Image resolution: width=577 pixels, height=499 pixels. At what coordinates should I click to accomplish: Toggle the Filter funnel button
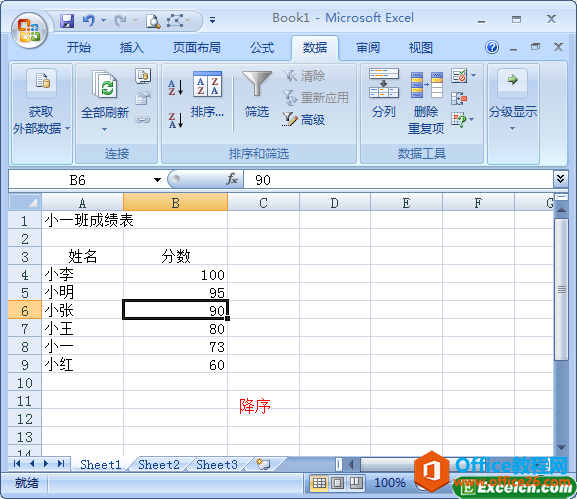click(257, 94)
